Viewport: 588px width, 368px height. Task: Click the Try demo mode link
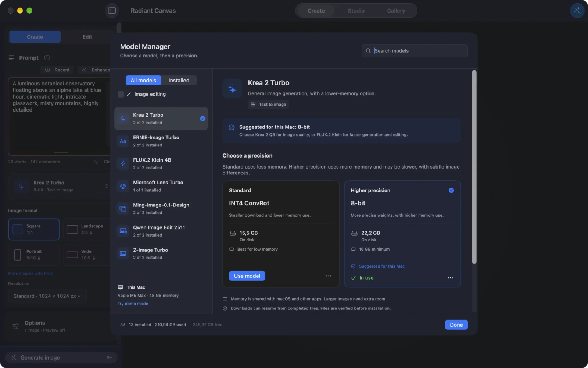point(133,304)
